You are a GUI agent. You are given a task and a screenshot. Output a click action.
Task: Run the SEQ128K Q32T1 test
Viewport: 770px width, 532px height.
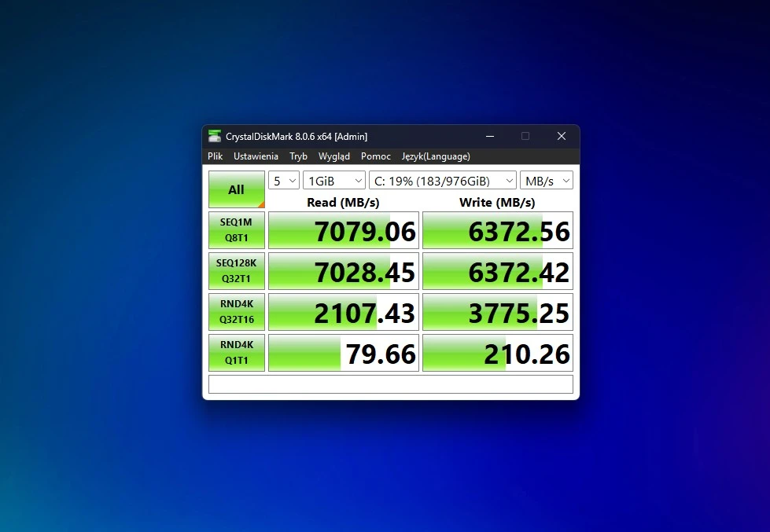[236, 270]
